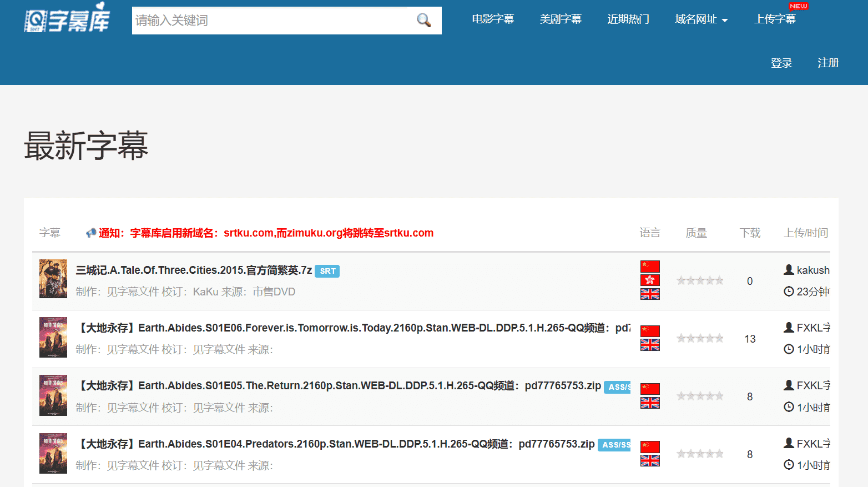The width and height of the screenshot is (868, 487).
Task: Click the 字幕 column header
Action: [50, 233]
